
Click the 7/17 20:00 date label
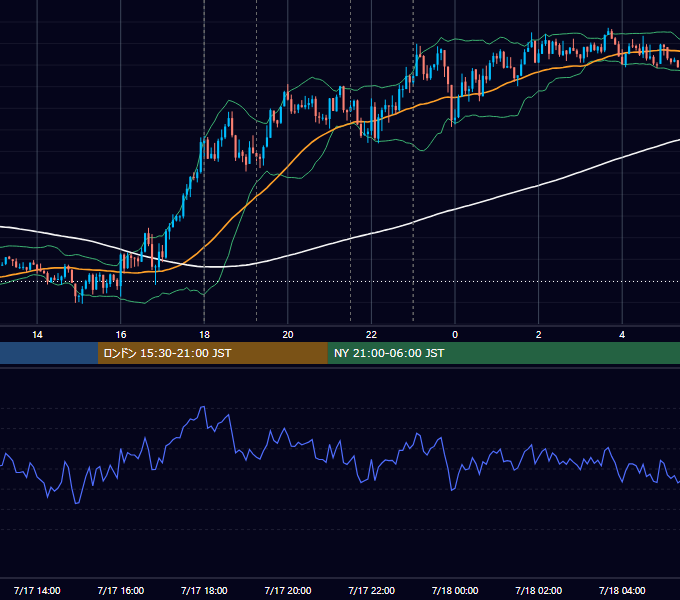pyautogui.click(x=288, y=590)
